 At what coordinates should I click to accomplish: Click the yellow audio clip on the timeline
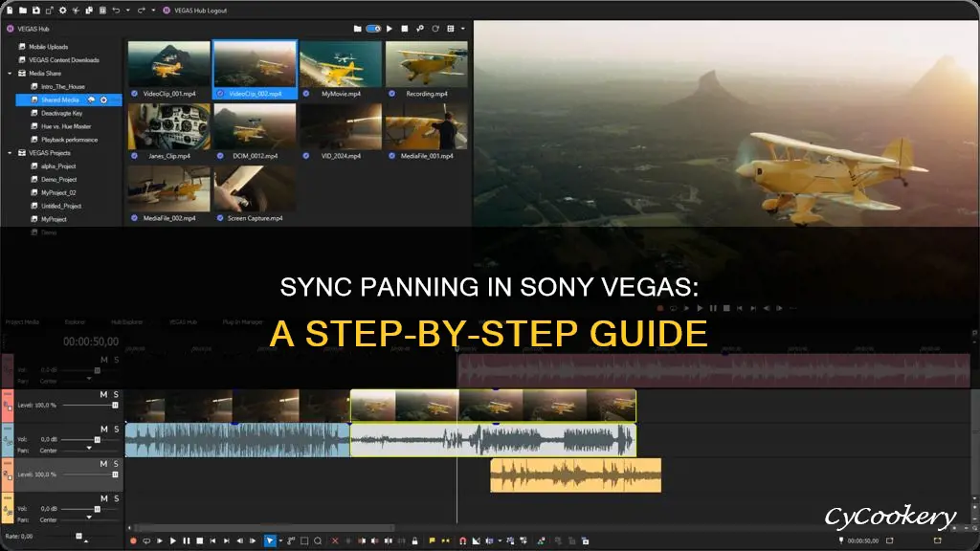(575, 475)
